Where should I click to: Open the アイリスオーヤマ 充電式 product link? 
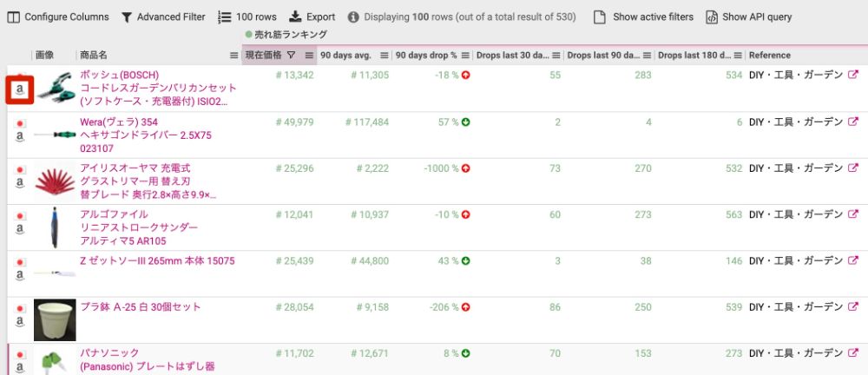[148, 181]
